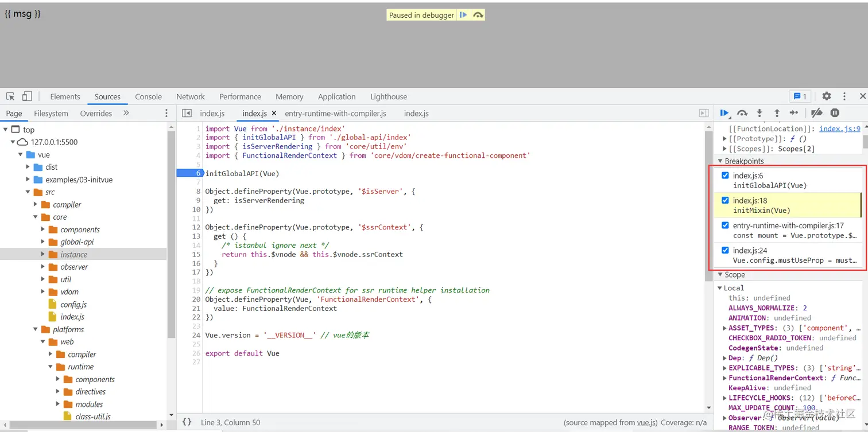
Task: Select the config.js file icon
Action: (53, 305)
